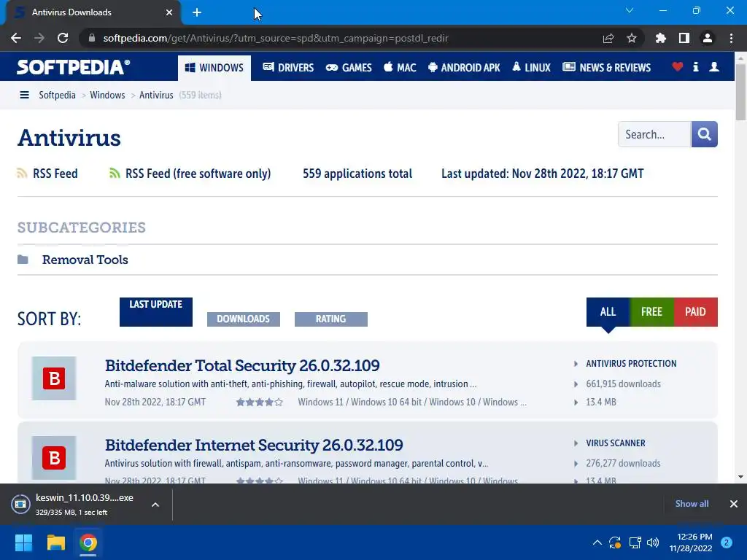
Task: Sort by Last Update
Action: [x=156, y=312]
